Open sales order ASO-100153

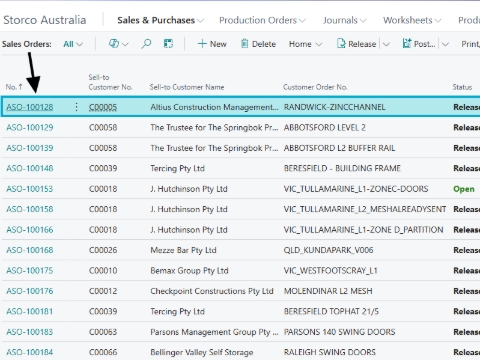pyautogui.click(x=30, y=189)
